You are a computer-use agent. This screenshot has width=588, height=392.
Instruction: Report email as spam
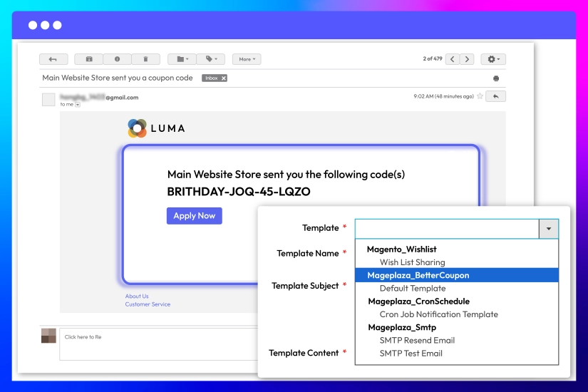click(117, 59)
